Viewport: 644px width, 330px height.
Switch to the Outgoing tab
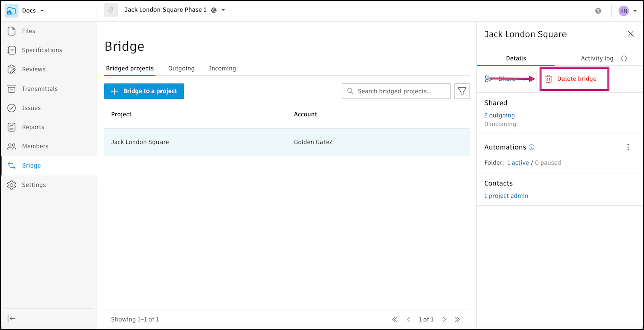pos(181,68)
